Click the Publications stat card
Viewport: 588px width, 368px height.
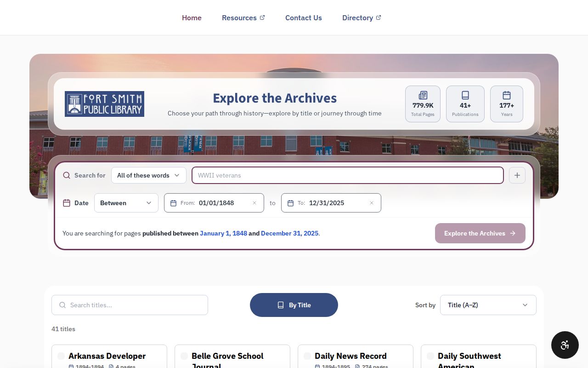click(x=465, y=104)
